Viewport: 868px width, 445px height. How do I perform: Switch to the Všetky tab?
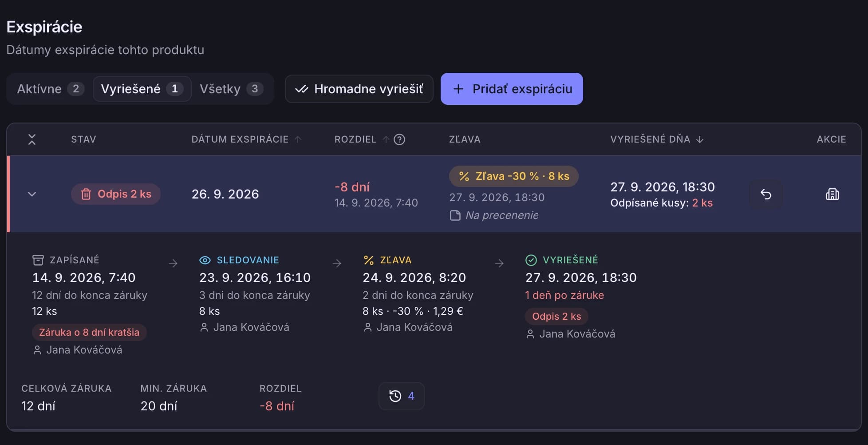point(232,89)
